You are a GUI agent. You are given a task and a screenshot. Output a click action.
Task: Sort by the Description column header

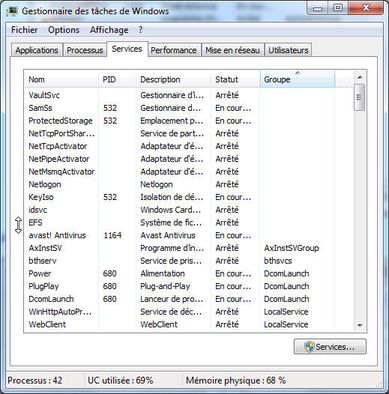173,79
